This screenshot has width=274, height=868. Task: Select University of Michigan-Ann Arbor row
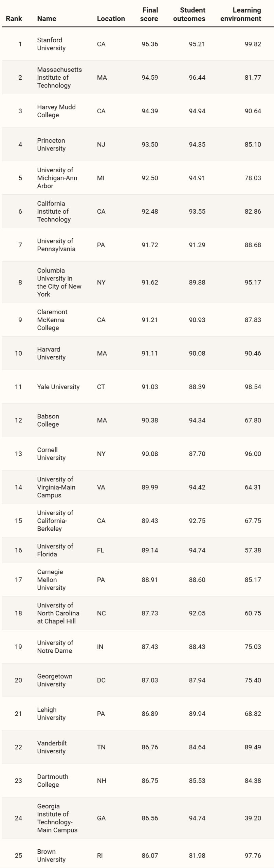(138, 178)
